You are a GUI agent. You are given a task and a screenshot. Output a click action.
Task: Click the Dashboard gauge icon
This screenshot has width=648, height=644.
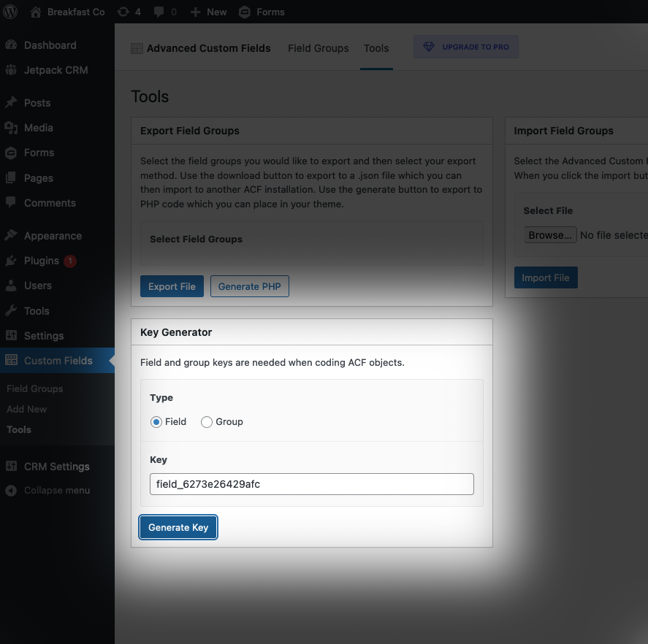tap(11, 45)
